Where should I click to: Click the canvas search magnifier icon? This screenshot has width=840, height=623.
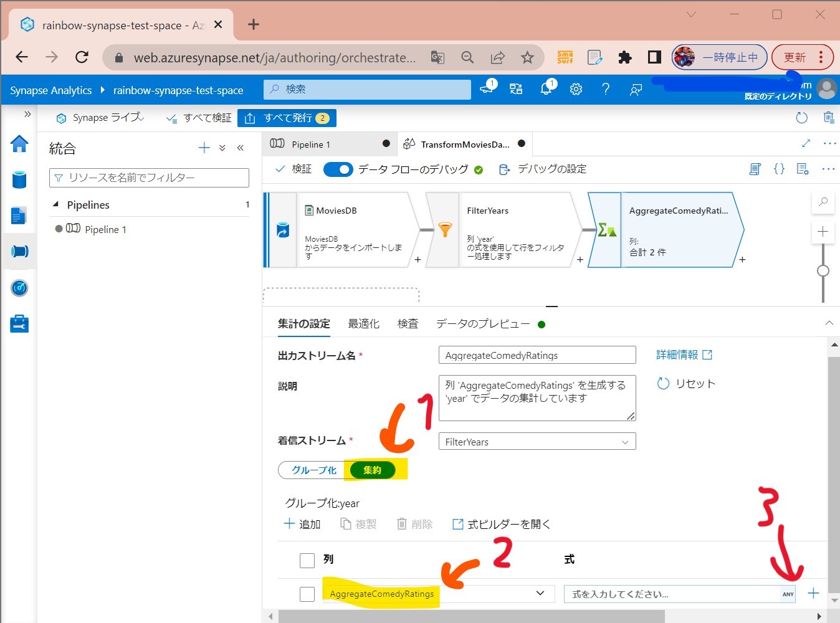tap(823, 202)
